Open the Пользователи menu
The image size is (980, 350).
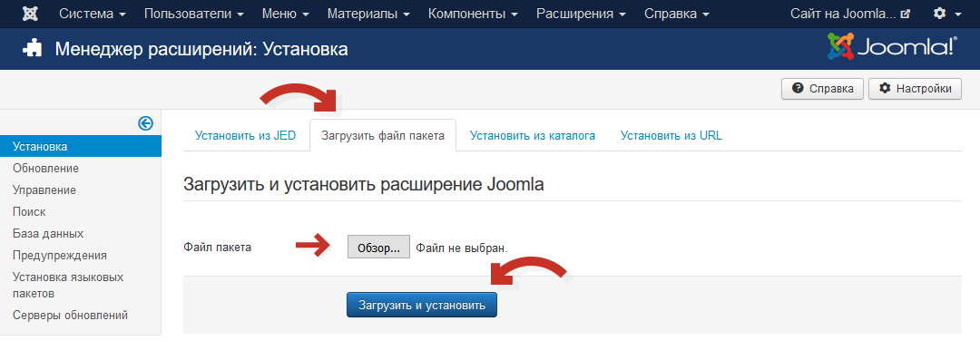(194, 13)
